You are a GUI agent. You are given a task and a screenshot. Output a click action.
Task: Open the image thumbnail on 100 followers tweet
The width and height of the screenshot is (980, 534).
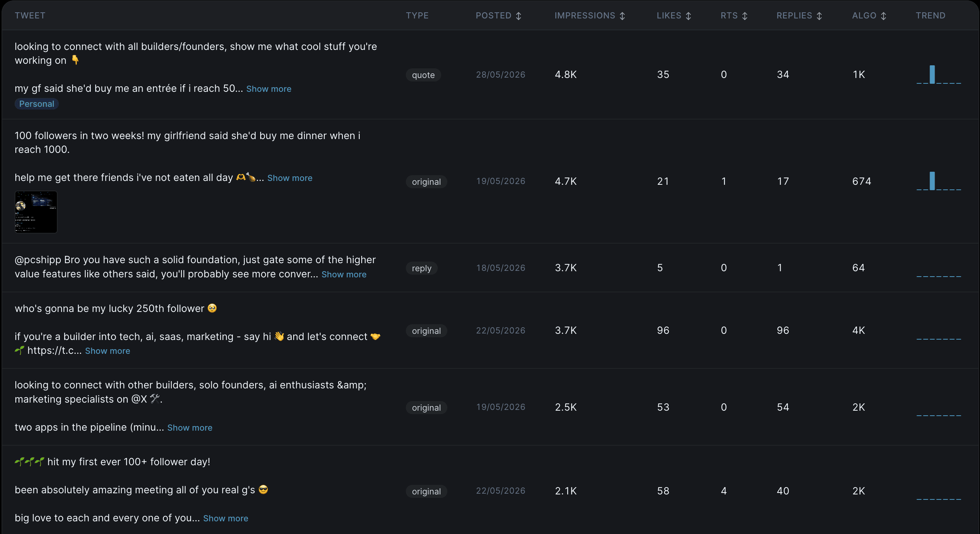[x=36, y=212]
